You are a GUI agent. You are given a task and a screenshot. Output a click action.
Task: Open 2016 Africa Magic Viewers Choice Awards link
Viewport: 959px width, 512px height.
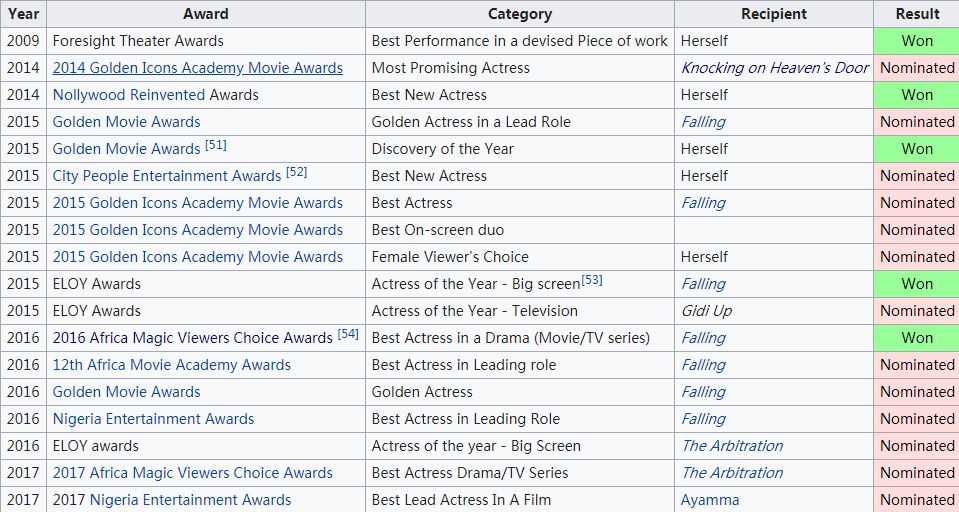(x=192, y=338)
